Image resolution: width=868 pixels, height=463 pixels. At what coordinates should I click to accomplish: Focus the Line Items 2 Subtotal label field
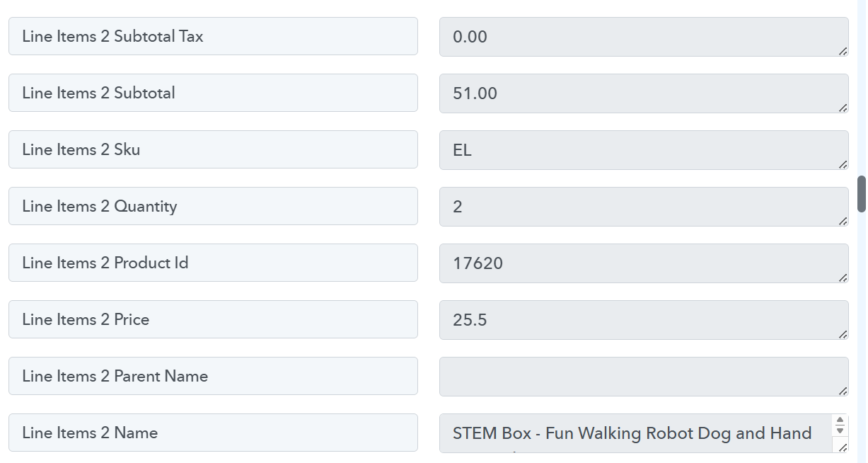[x=212, y=93]
